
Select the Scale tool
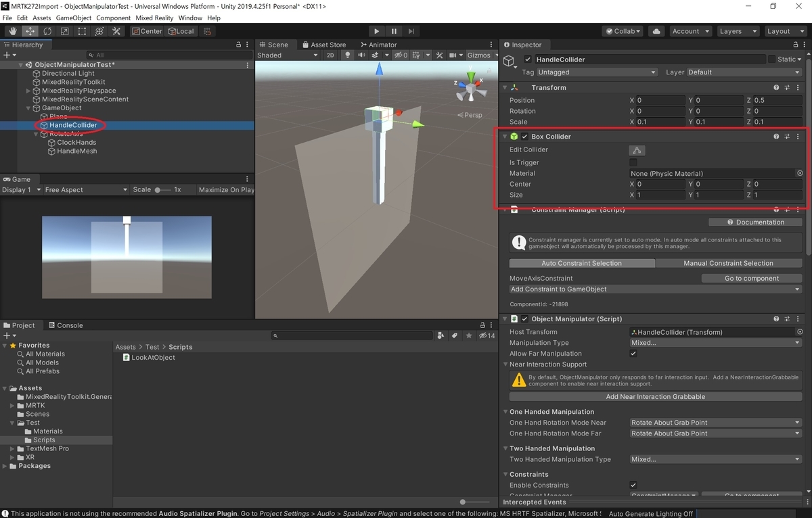[64, 31]
